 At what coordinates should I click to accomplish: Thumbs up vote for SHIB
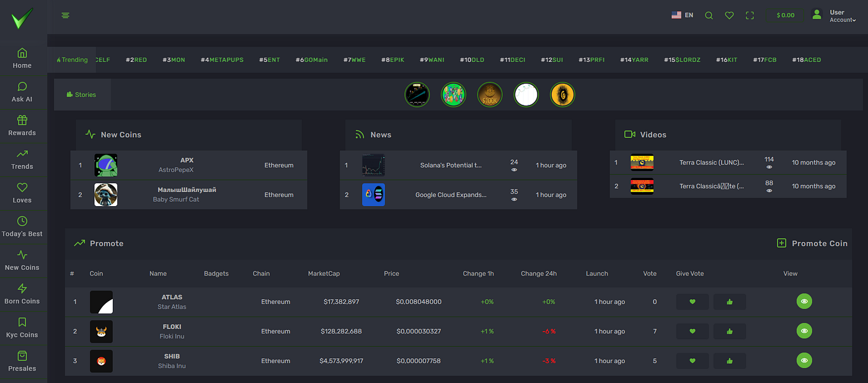(x=730, y=361)
